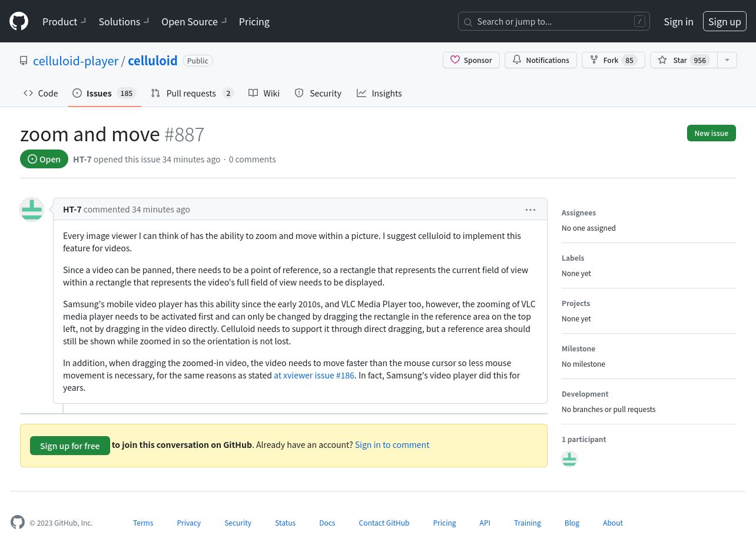Click the New issue button
Viewport: 756px width, 558px height.
coord(711,133)
